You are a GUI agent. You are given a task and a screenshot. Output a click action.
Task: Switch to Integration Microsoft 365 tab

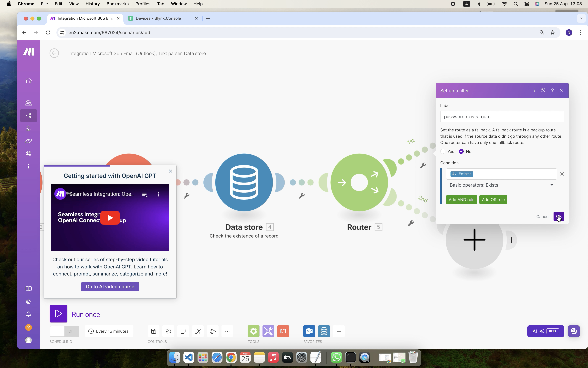tap(85, 18)
